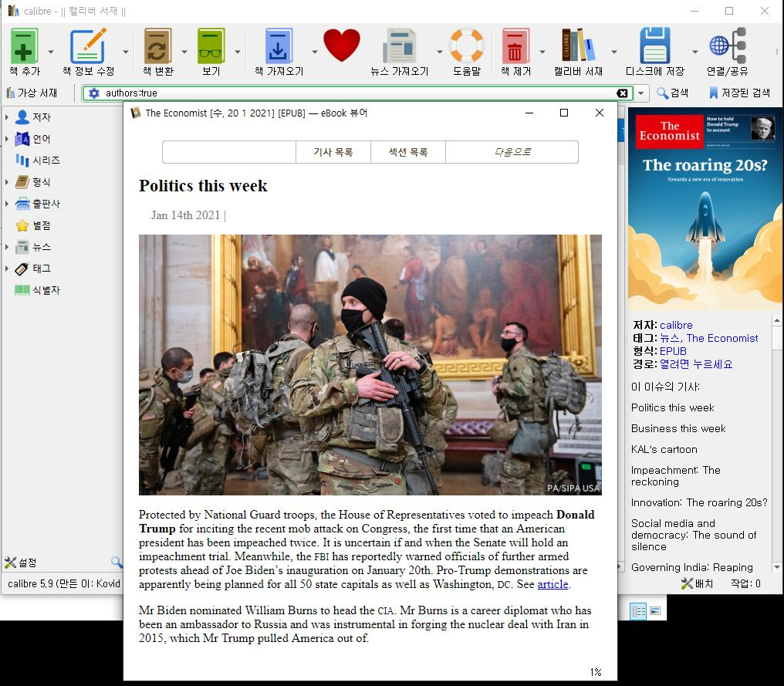Click the calibre author link

tap(676, 325)
